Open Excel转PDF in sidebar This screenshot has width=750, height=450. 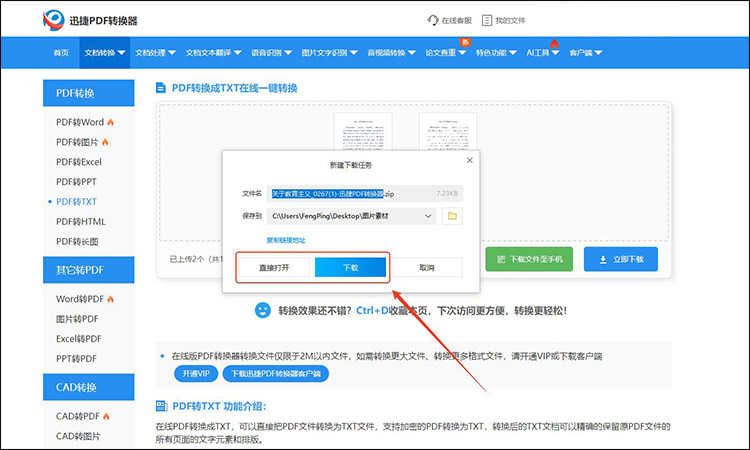click(x=79, y=339)
